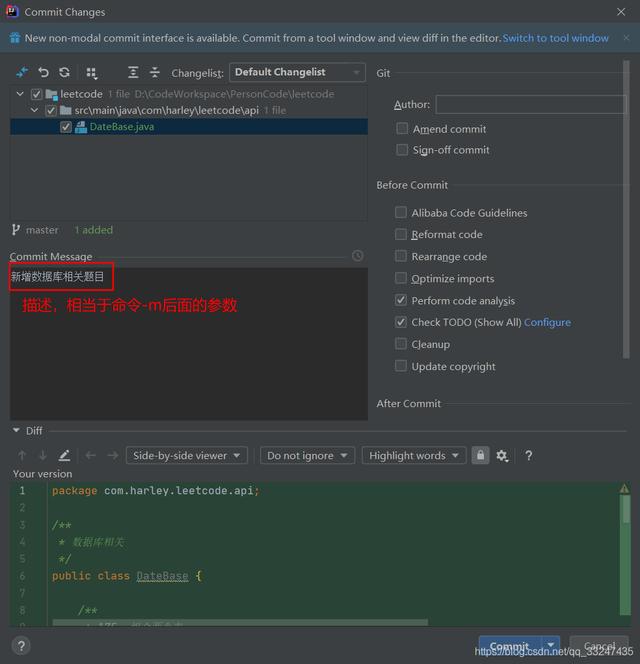Uncheck the DateBase.java checkbox
Viewport: 640px width, 664px height.
click(x=66, y=127)
